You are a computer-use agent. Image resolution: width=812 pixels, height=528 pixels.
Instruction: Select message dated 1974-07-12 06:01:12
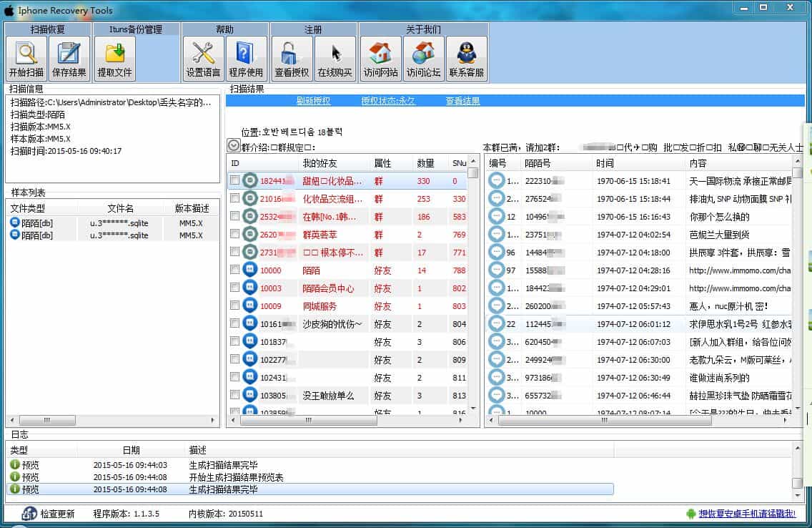click(x=639, y=324)
